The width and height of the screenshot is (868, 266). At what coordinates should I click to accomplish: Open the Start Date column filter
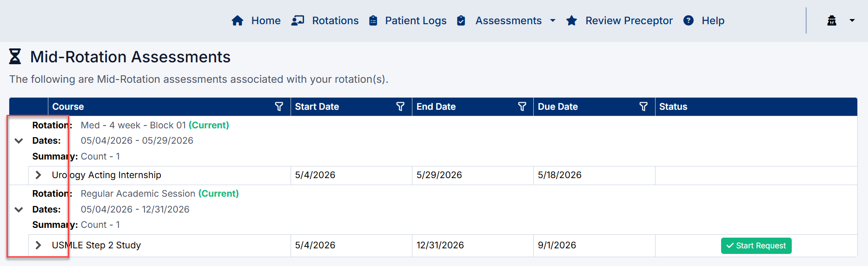[400, 106]
